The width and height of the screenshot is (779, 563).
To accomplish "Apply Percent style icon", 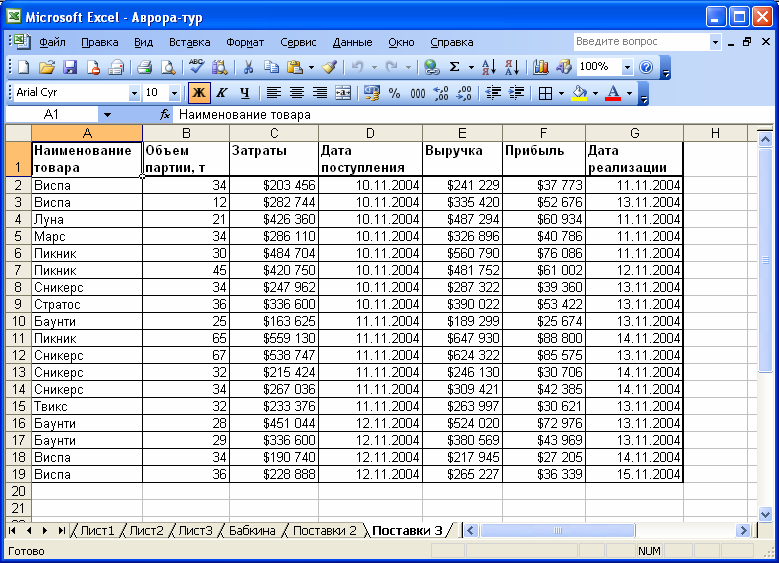I will (x=394, y=93).
